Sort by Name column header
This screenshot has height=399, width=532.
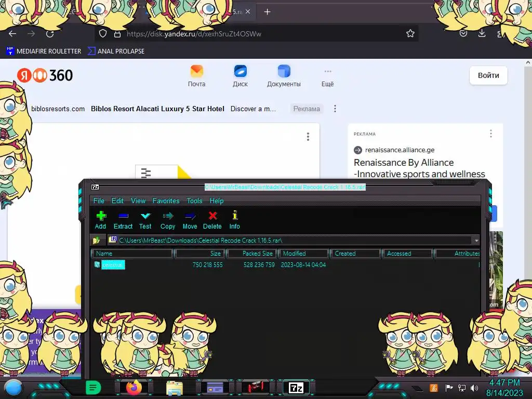pyautogui.click(x=132, y=254)
